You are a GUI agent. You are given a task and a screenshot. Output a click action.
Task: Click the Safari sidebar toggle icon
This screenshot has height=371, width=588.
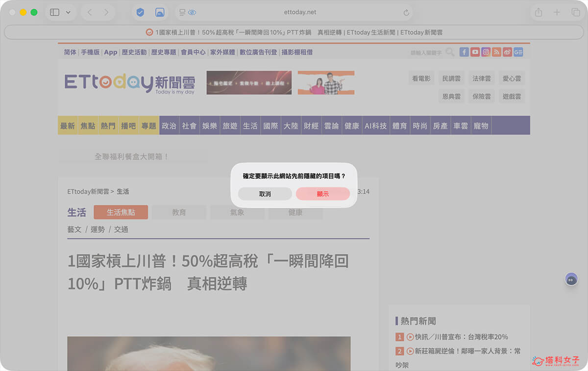coord(54,12)
